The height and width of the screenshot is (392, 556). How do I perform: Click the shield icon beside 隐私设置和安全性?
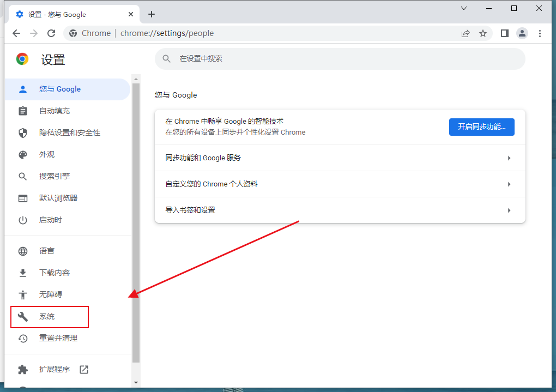(x=23, y=133)
